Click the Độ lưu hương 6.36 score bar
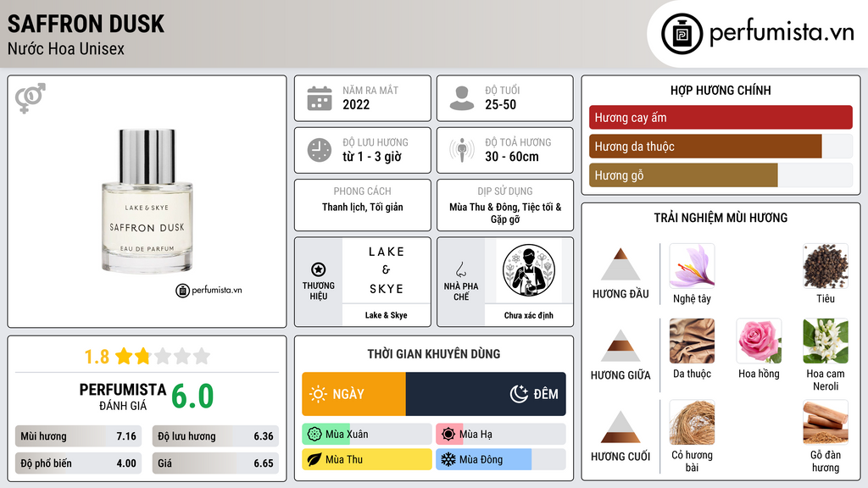This screenshot has width=868, height=488. (215, 436)
